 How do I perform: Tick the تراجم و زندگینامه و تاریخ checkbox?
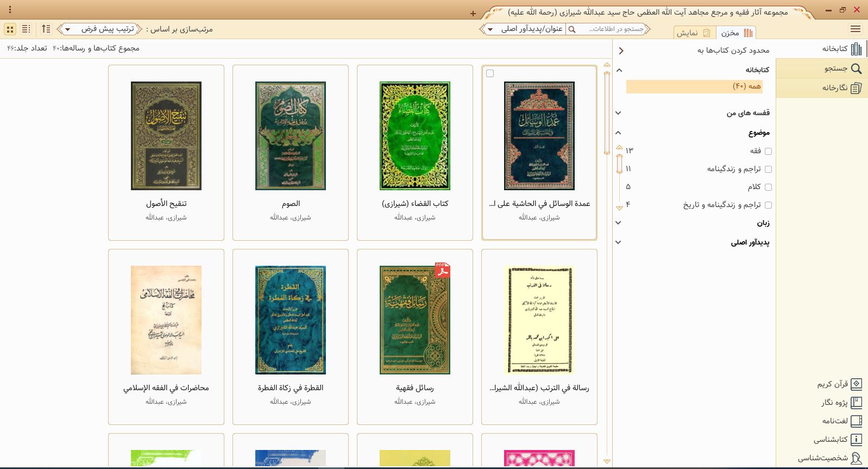pyautogui.click(x=768, y=205)
